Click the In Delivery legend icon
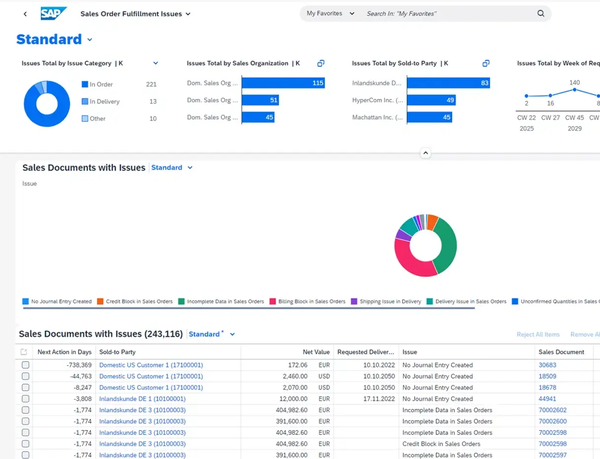Image resolution: width=600 pixels, height=459 pixels. [x=85, y=101]
